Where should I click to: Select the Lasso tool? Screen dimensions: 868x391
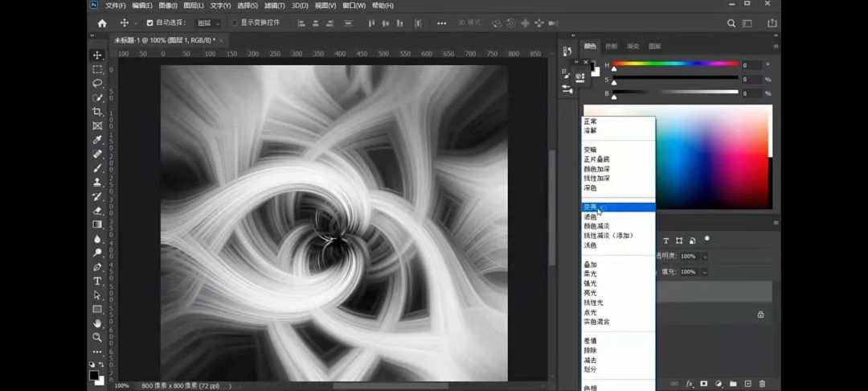tap(97, 83)
